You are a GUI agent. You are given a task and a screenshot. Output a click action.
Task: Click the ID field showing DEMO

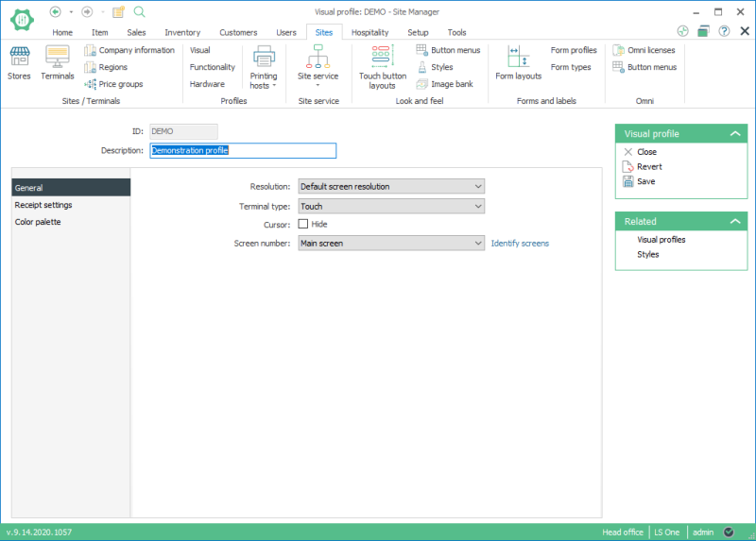(x=183, y=131)
